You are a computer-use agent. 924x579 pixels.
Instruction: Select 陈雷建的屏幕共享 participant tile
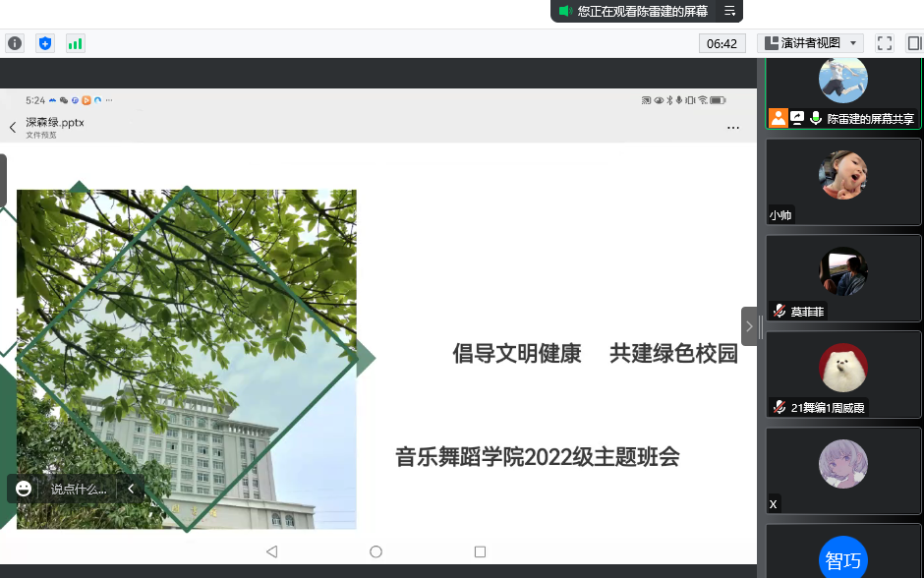point(842,93)
